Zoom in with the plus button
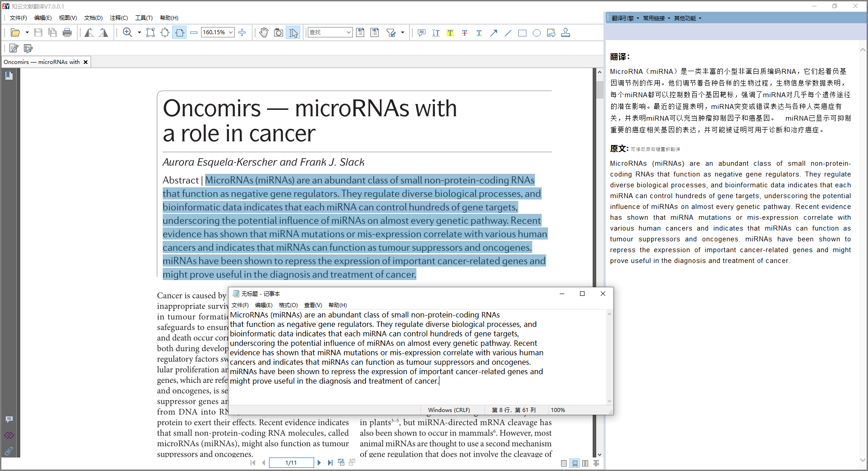The image size is (868, 471). pyautogui.click(x=242, y=32)
